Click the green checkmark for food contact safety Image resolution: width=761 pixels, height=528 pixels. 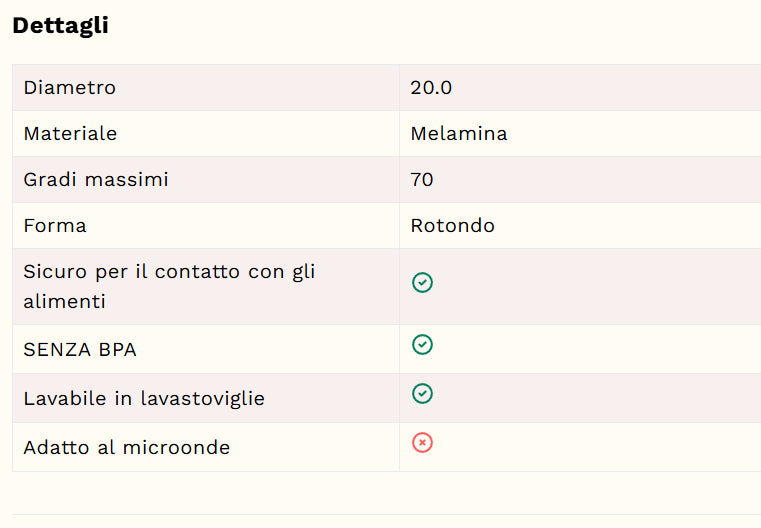pyautogui.click(x=422, y=282)
